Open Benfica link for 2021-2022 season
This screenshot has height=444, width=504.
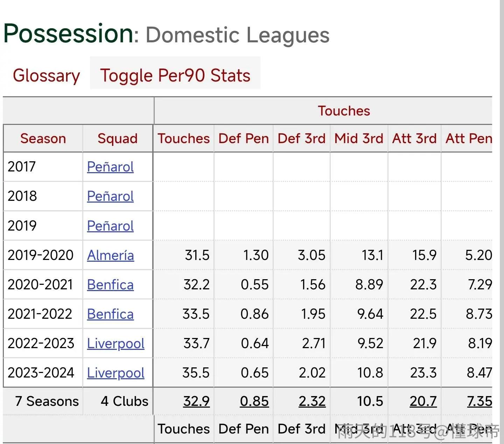click(x=110, y=314)
